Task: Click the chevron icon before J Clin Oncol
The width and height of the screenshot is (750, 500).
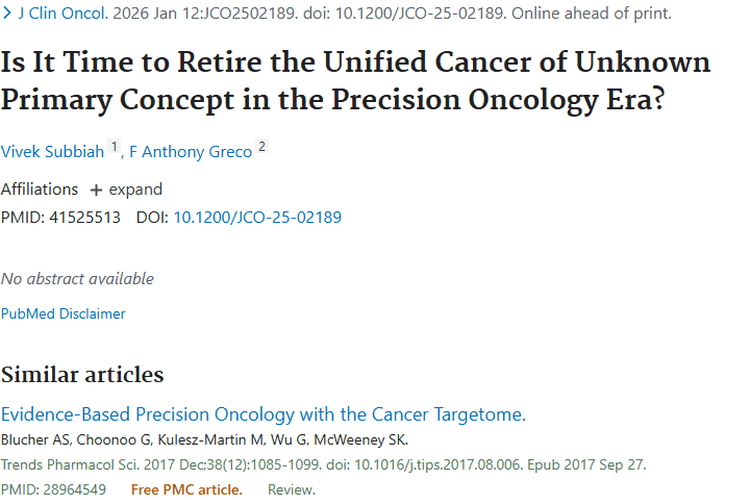Action: tap(8, 14)
